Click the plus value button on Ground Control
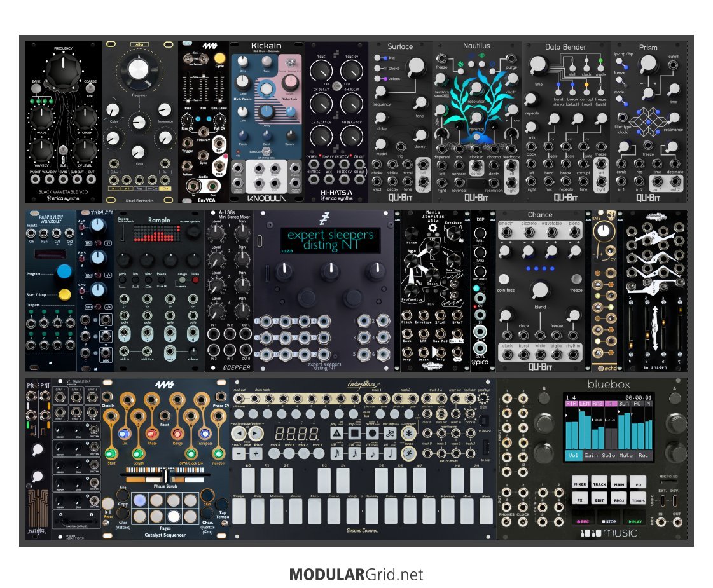This screenshot has height=588, width=713. (x=256, y=453)
